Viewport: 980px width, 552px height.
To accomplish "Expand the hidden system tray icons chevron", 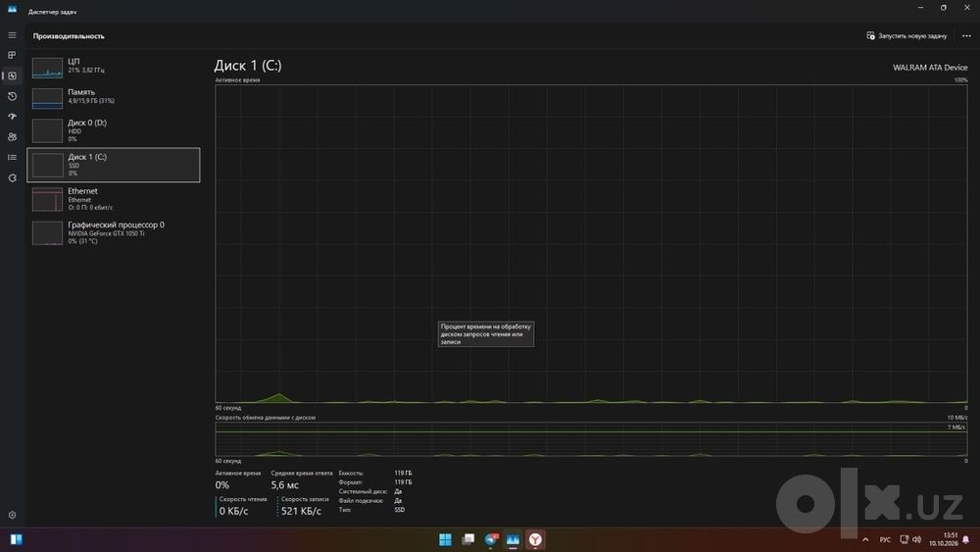I will [x=865, y=539].
